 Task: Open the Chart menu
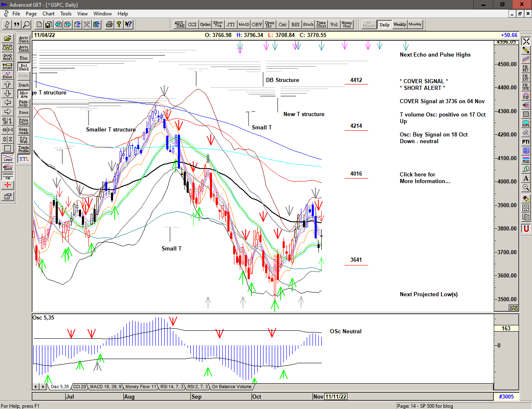tap(48, 14)
